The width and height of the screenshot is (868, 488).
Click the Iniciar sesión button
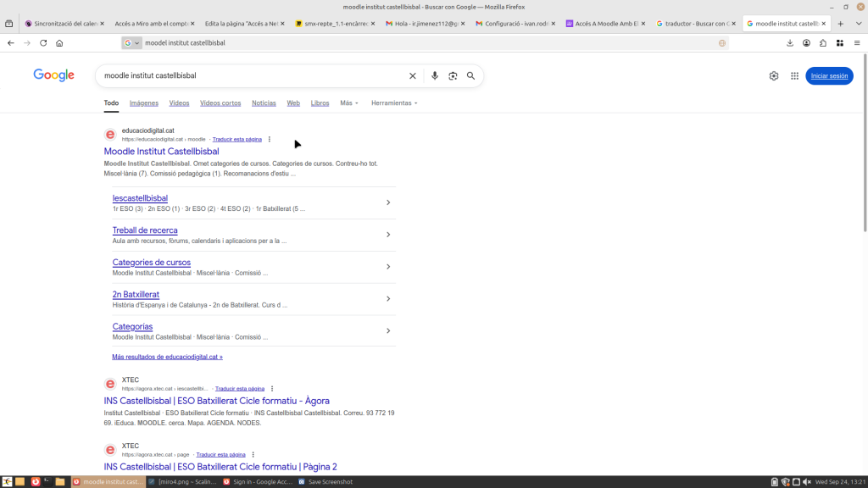(x=829, y=75)
